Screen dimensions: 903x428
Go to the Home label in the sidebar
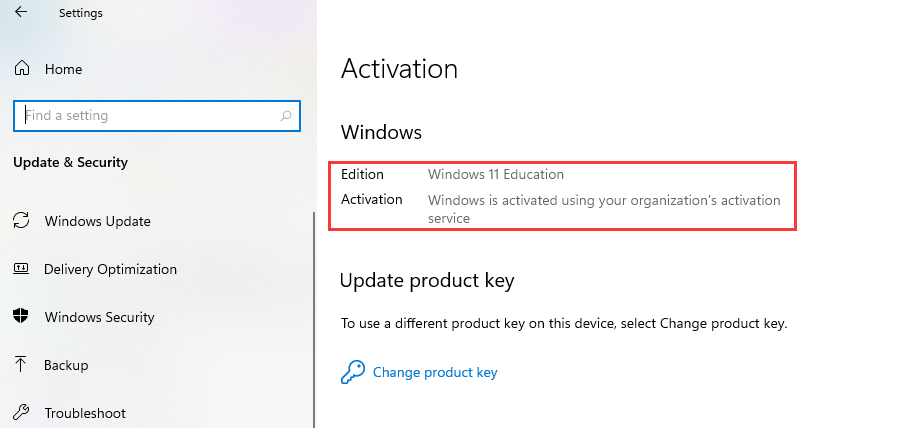[x=63, y=69]
